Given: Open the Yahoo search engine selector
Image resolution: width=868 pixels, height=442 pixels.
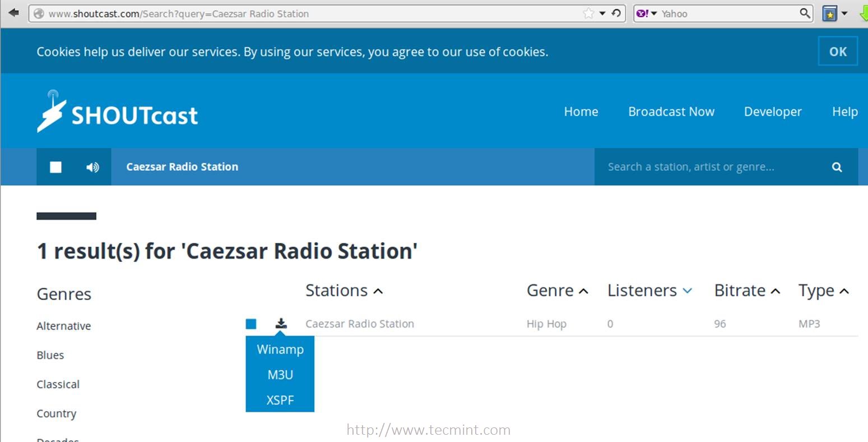Looking at the screenshot, I should click(x=646, y=13).
